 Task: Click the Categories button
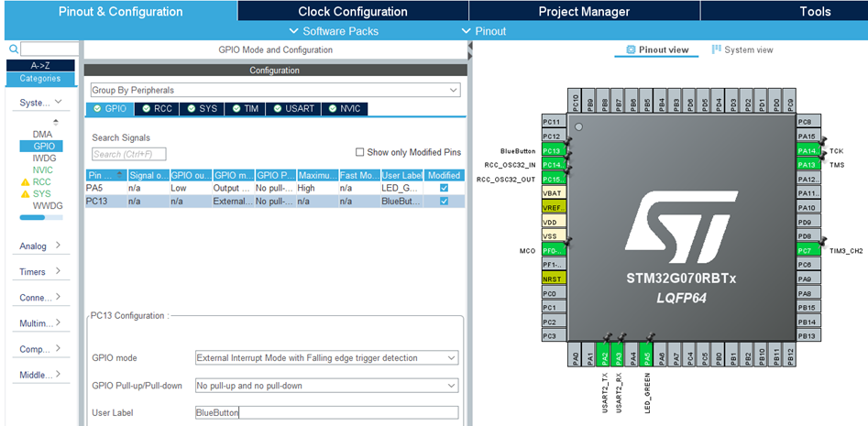pos(40,79)
